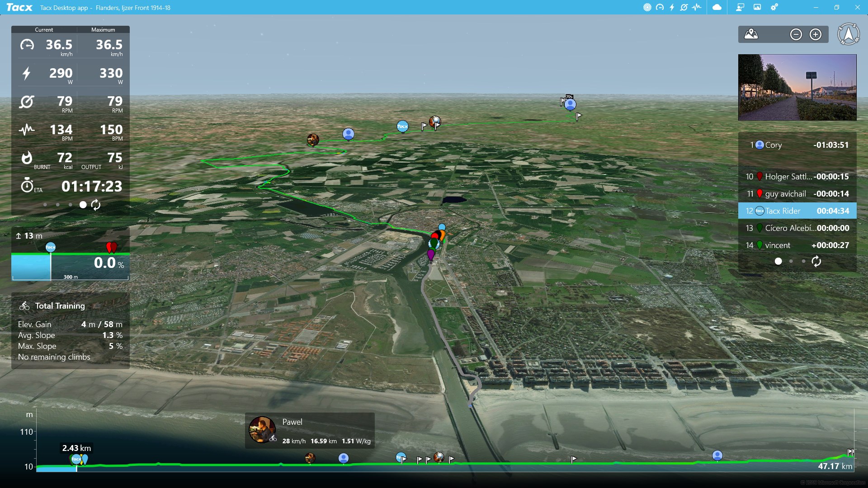This screenshot has height=488, width=868.
Task: Click auto-cycle arrow in the stats panel
Action: coord(96,205)
